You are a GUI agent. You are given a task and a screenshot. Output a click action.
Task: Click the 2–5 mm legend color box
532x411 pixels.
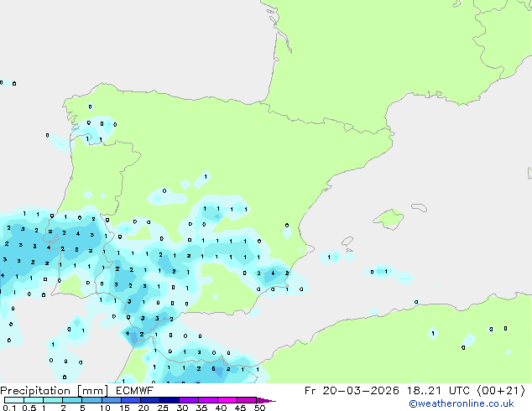[x=72, y=400]
